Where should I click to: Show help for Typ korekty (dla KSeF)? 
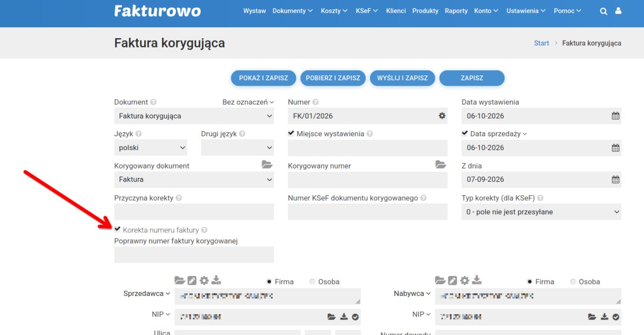(540, 198)
